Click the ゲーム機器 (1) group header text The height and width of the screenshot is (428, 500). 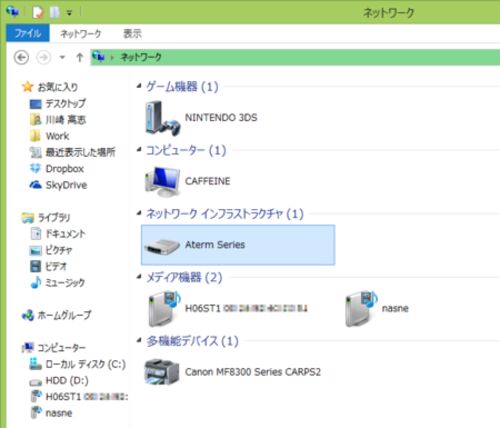pos(182,87)
